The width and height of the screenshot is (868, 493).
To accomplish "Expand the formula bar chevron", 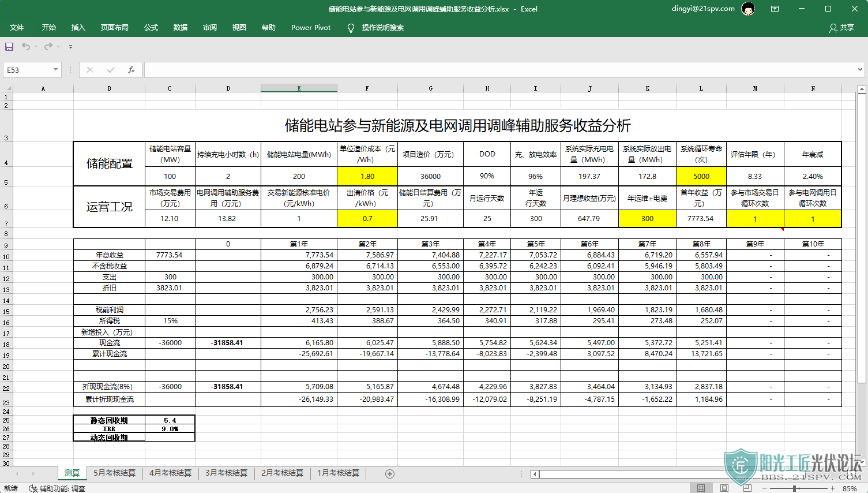I will [x=860, y=70].
